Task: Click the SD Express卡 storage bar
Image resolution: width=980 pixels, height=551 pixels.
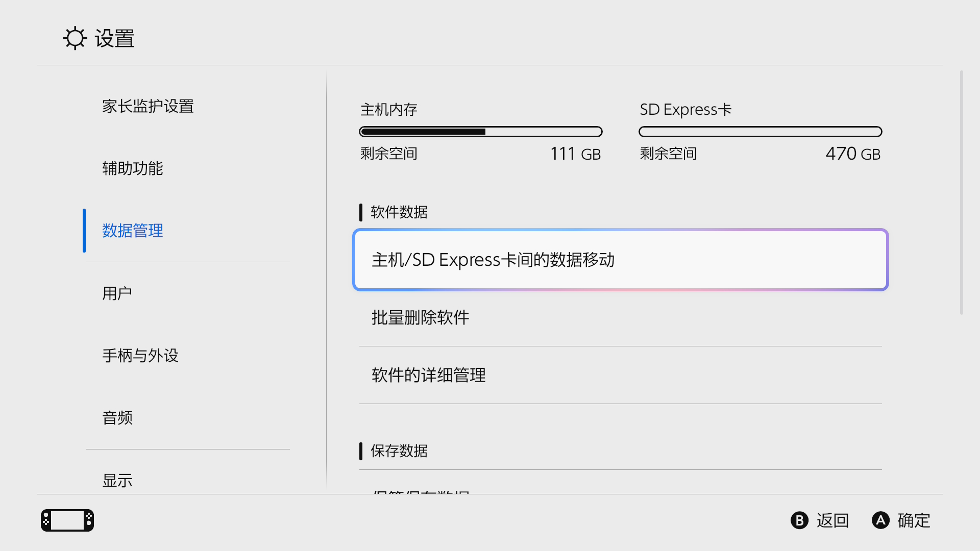Action: point(760,132)
